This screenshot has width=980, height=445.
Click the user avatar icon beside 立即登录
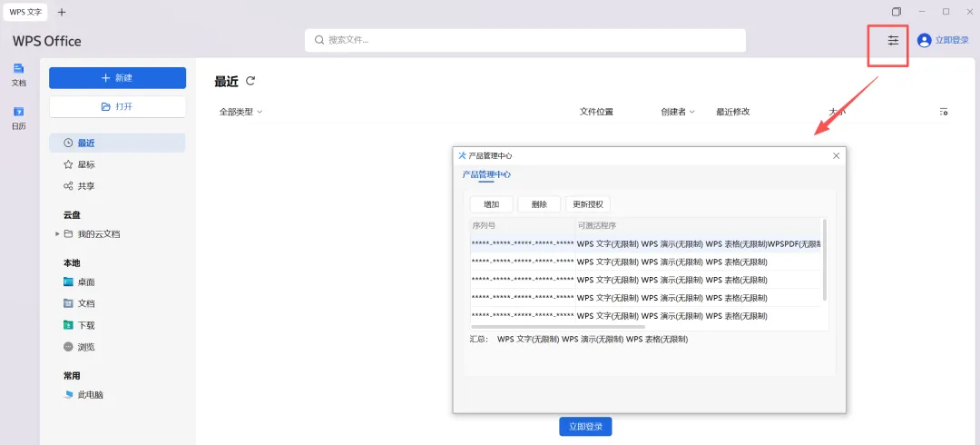[x=924, y=40]
